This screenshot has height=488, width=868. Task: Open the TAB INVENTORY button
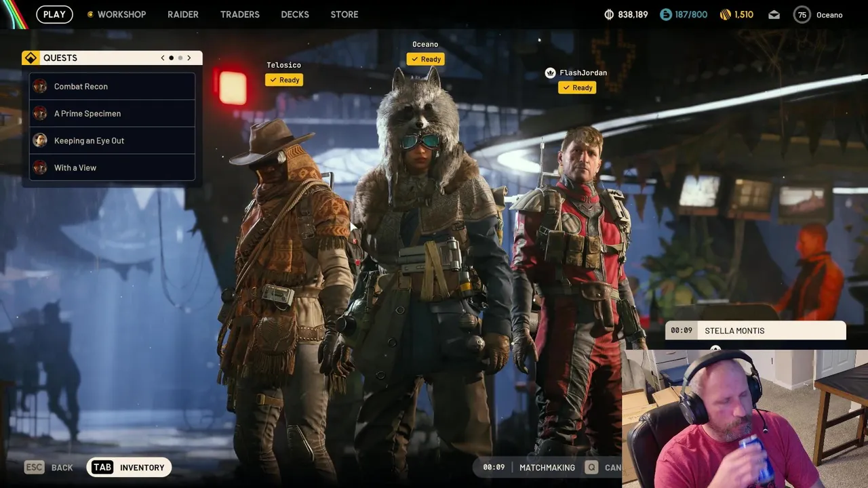pos(129,467)
